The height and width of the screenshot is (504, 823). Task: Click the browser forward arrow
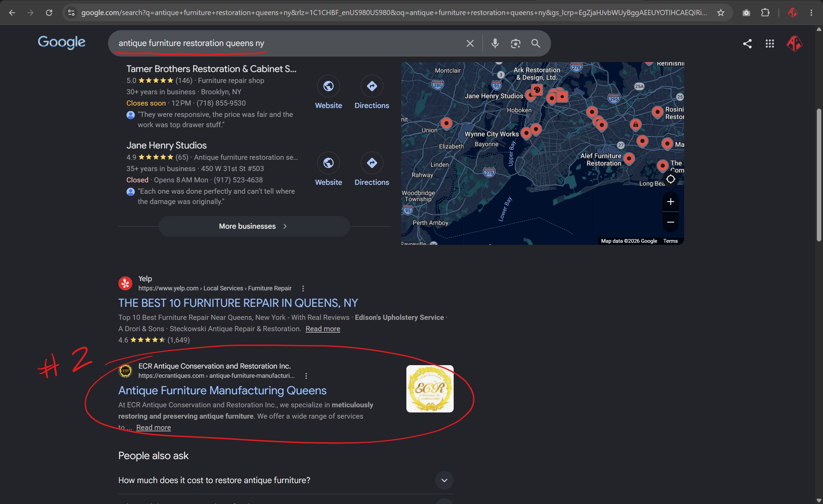31,13
